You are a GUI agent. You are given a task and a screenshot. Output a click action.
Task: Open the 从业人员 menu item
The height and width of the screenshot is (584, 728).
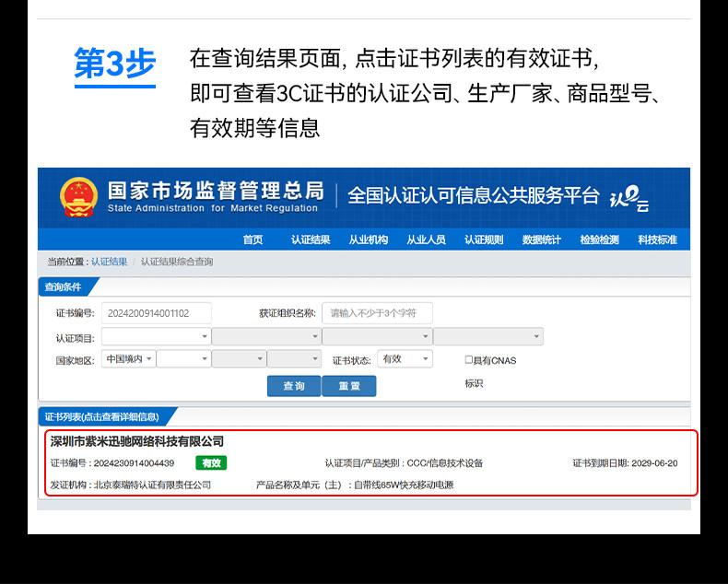426,239
